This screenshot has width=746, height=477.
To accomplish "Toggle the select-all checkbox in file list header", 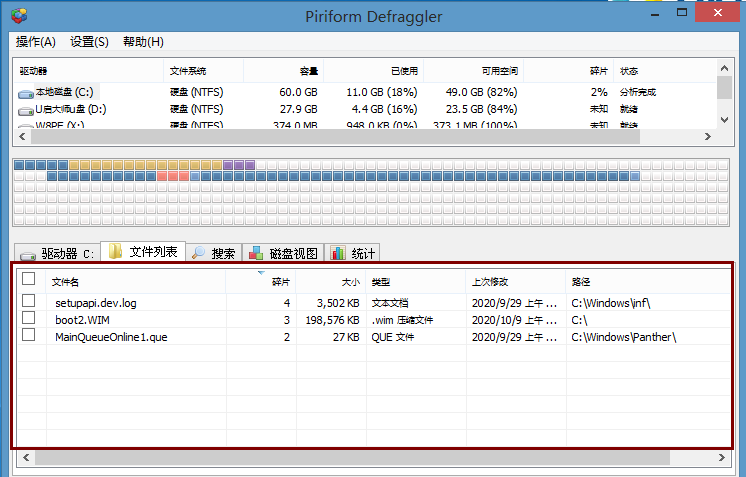I will [x=29, y=278].
